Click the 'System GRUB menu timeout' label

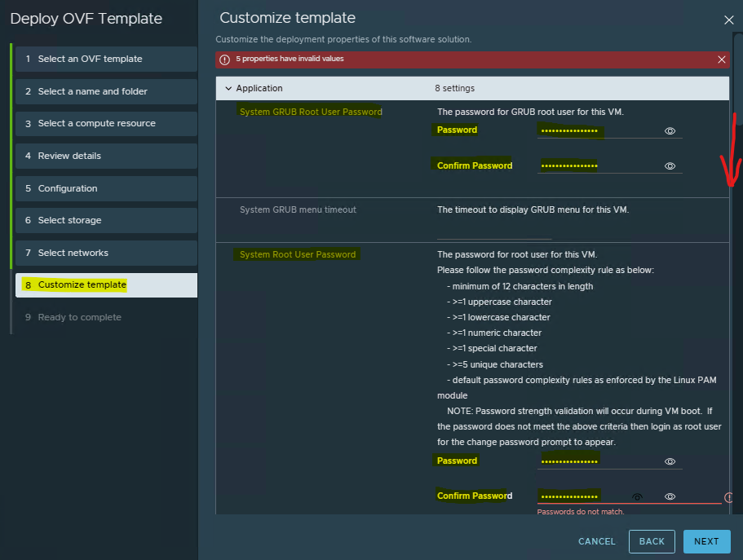(298, 209)
